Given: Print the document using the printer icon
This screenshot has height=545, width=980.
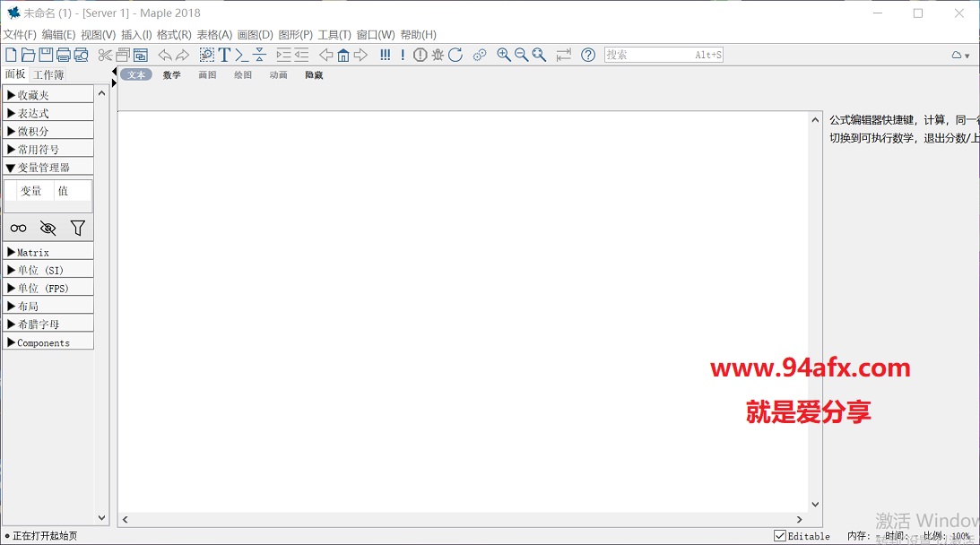Looking at the screenshot, I should tap(63, 55).
